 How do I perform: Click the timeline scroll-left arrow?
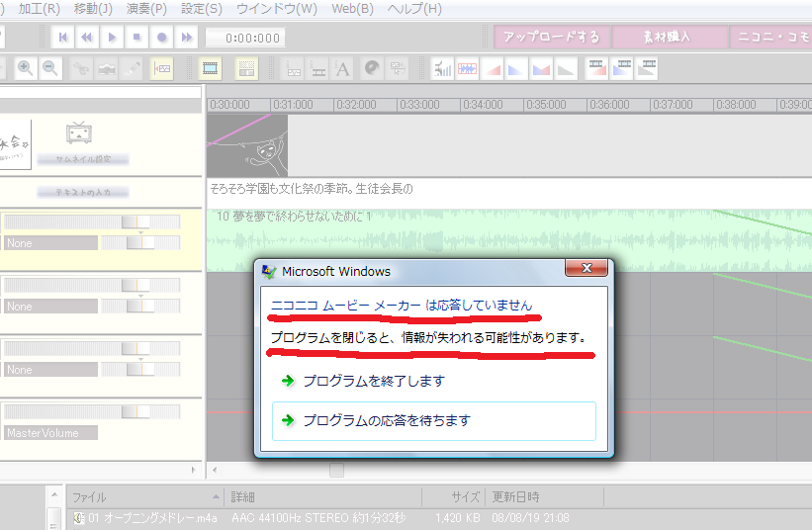click(x=215, y=471)
